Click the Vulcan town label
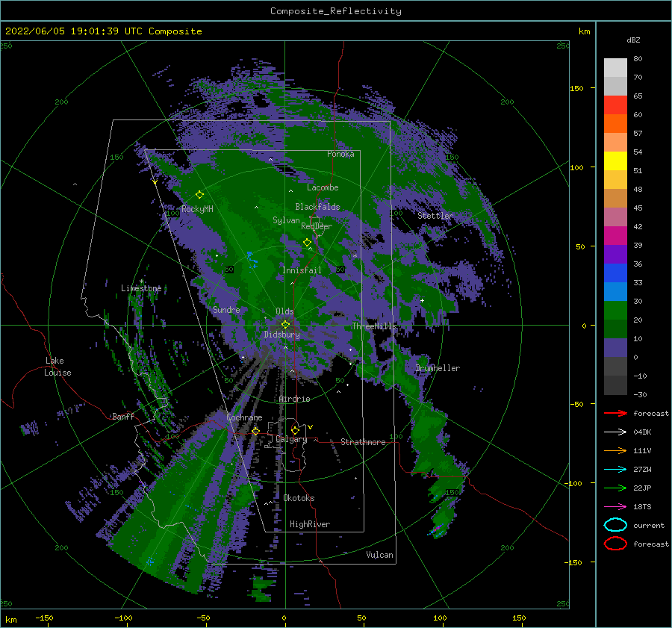Image resolution: width=672 pixels, height=628 pixels. [379, 555]
